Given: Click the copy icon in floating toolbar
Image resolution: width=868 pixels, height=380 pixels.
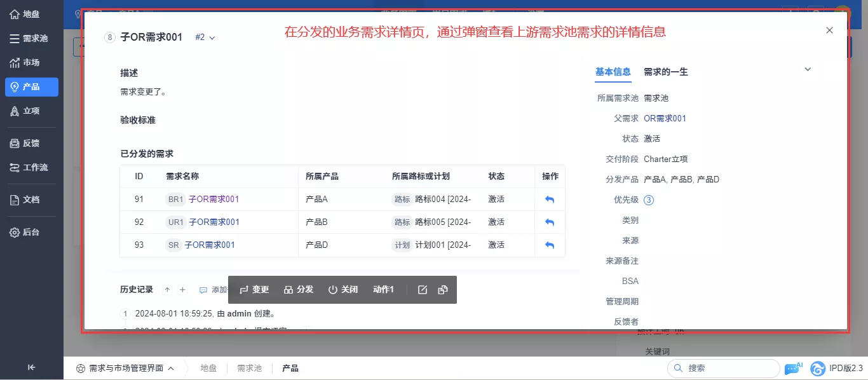Looking at the screenshot, I should click(443, 290).
